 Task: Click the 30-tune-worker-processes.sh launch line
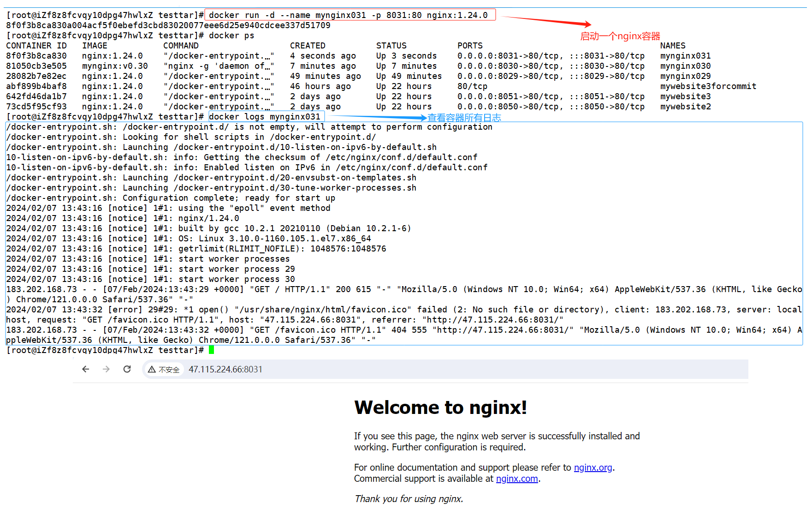pyautogui.click(x=211, y=188)
